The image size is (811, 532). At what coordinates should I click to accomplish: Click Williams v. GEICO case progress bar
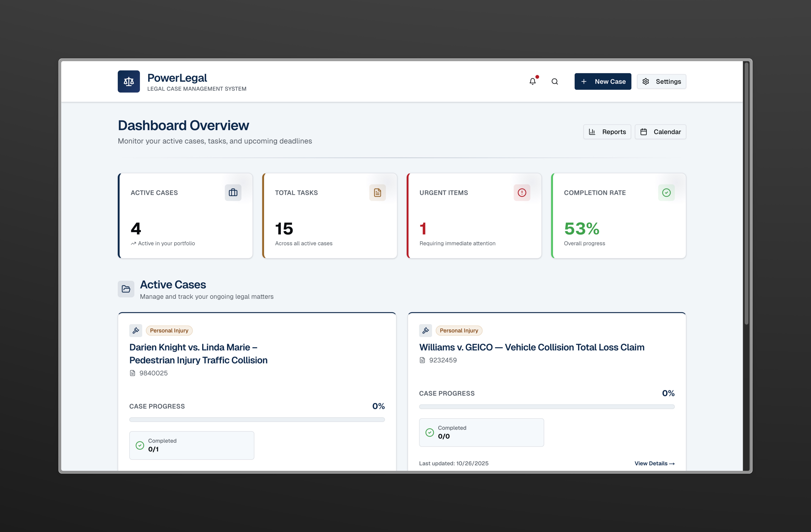[x=547, y=407]
